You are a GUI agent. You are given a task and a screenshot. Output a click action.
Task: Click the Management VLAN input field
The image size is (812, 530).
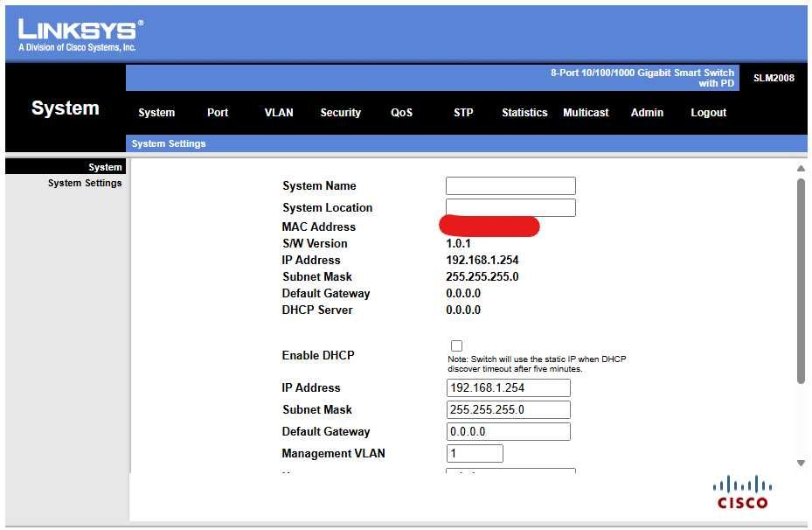(475, 453)
